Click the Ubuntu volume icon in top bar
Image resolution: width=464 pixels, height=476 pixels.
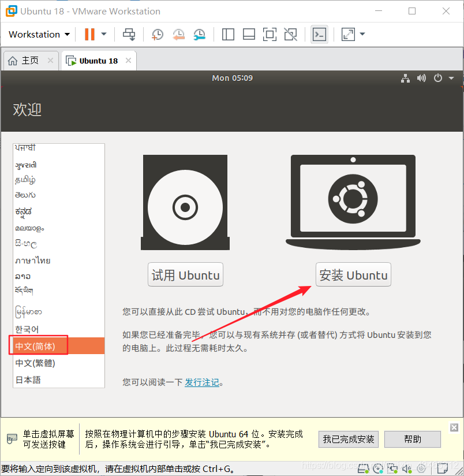coord(421,78)
